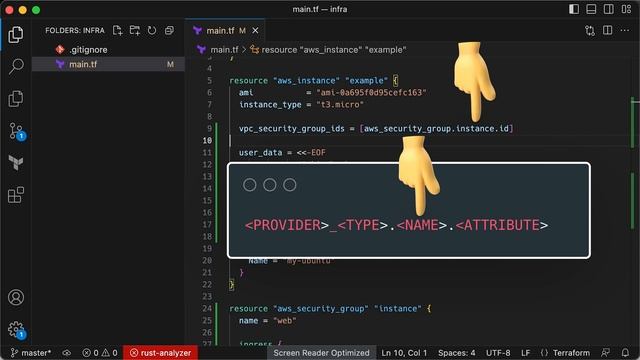Screen dimensions: 640x360
Task: Click the cloud publish sync icon
Action: (67, 353)
